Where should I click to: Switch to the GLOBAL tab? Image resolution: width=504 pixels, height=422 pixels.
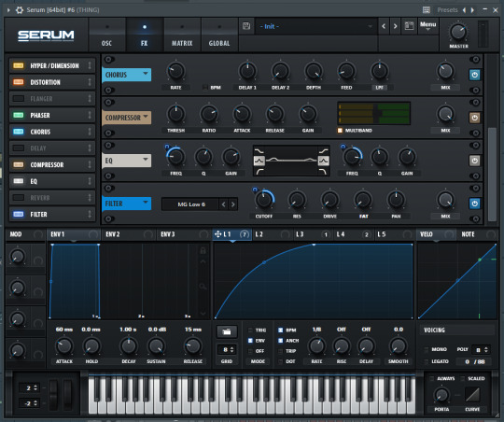(x=219, y=35)
